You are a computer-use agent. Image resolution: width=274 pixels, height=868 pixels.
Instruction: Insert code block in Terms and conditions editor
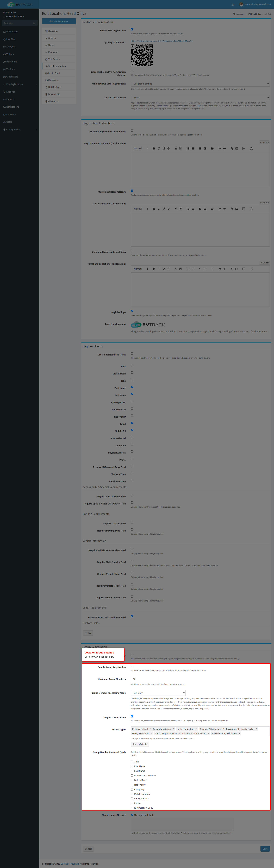[224, 269]
